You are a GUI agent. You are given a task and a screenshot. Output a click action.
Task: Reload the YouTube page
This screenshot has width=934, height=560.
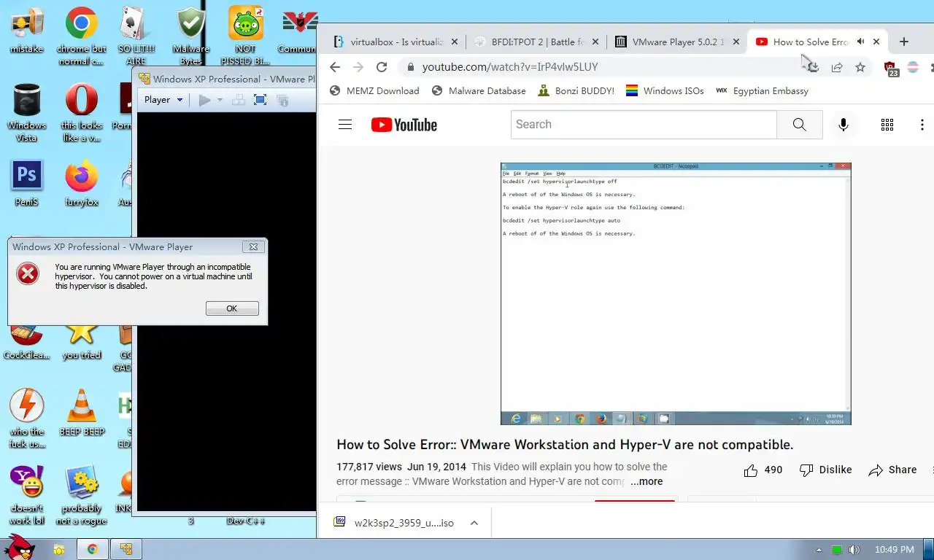[382, 67]
